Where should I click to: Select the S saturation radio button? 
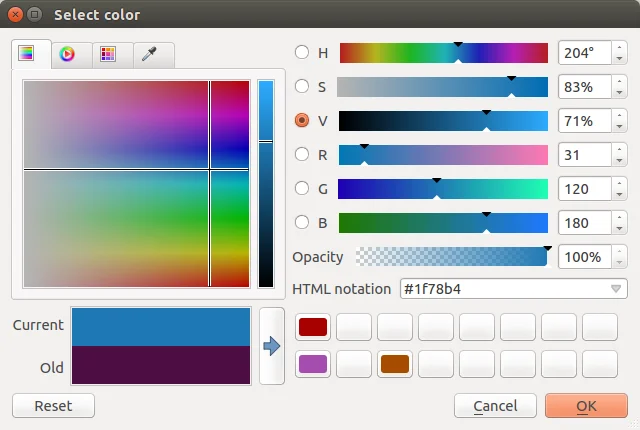coord(302,86)
